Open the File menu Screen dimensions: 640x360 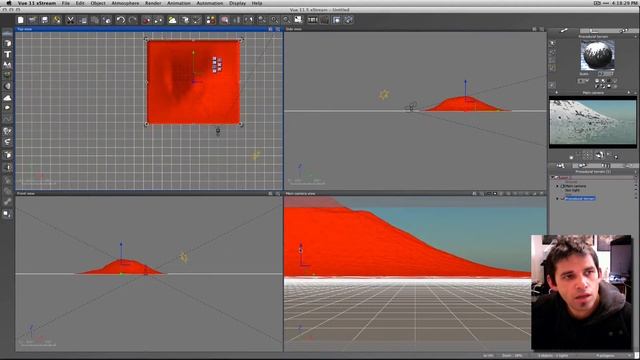[65, 3]
